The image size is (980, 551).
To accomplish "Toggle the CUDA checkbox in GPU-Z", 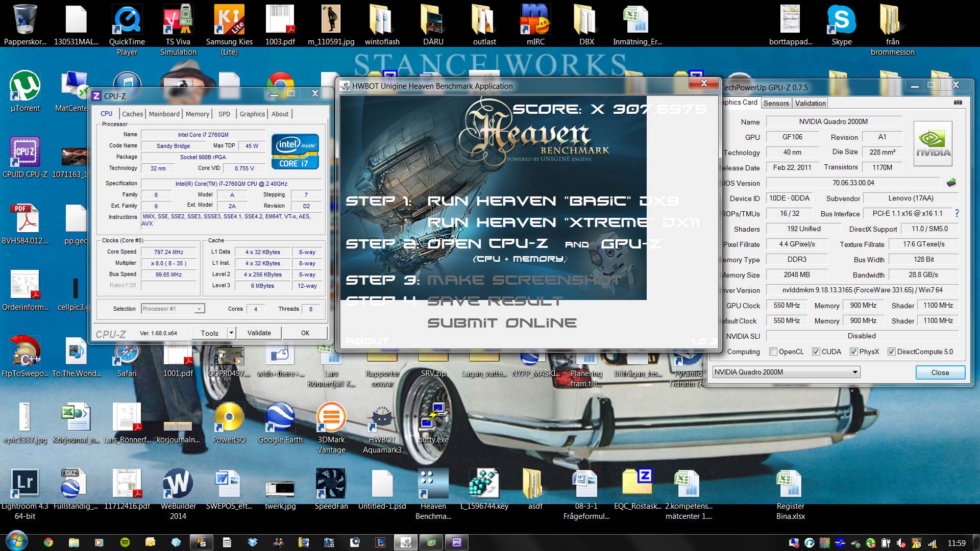I will click(816, 352).
